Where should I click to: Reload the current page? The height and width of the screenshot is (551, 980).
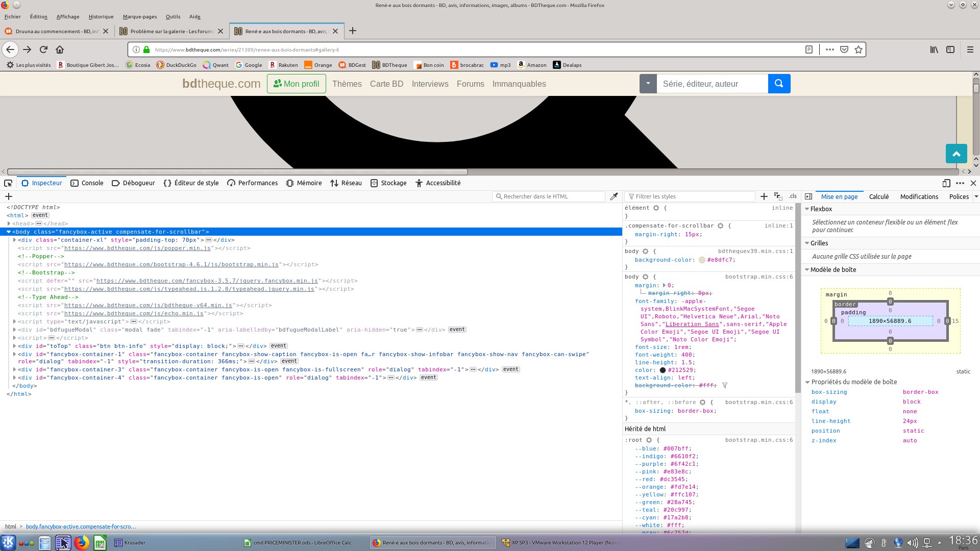pyautogui.click(x=43, y=49)
